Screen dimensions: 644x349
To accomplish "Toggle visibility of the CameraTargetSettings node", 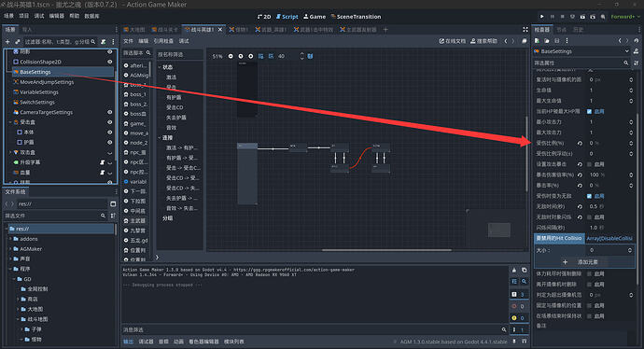I will coord(109,112).
